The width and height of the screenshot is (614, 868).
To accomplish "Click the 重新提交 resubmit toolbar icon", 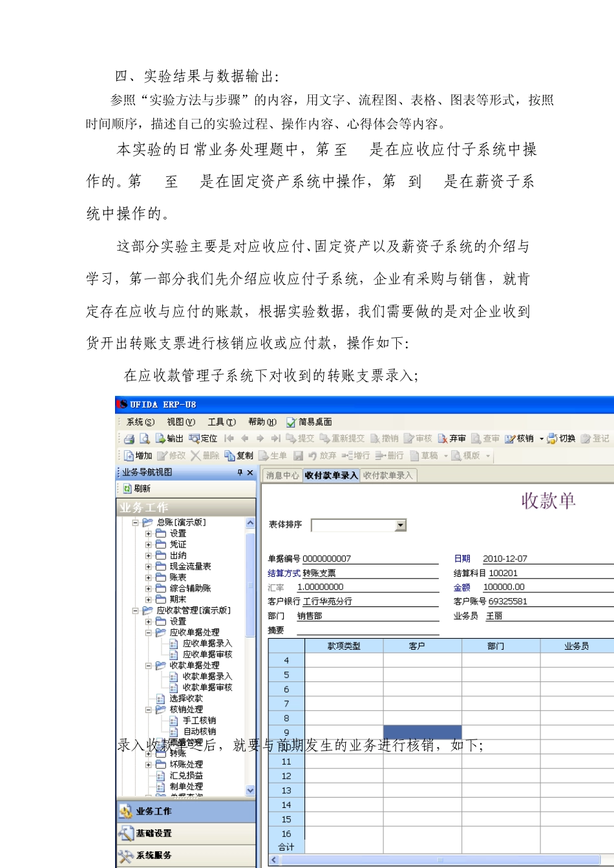I will 343,439.
